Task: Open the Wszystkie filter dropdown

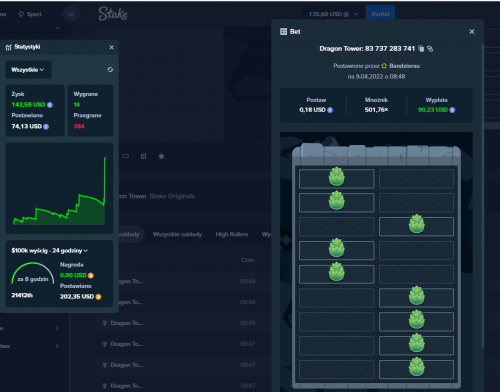Action: (x=28, y=70)
